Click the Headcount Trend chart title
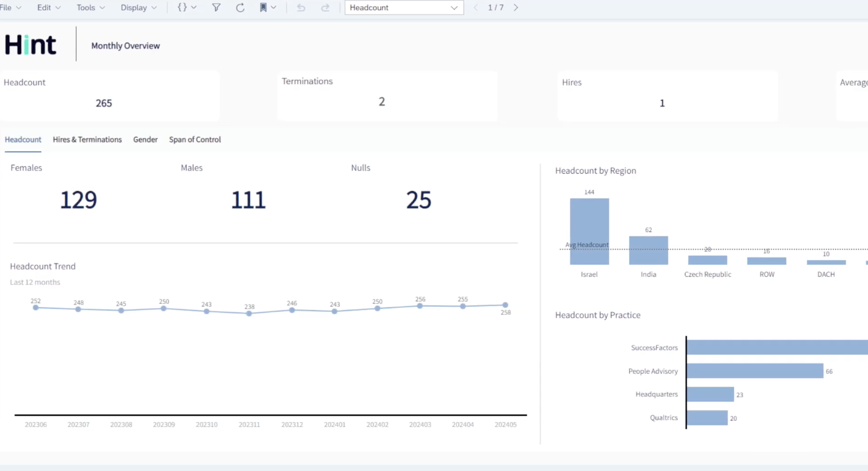The image size is (868, 471). pyautogui.click(x=43, y=266)
